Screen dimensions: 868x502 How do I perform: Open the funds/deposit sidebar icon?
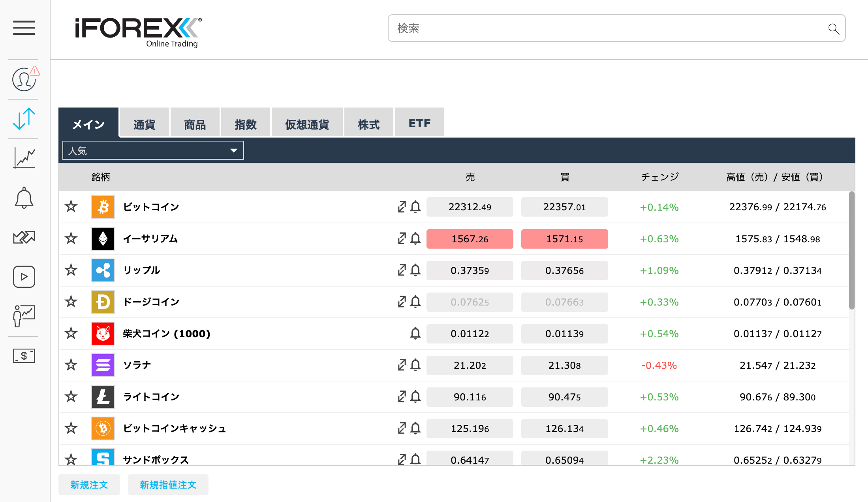coord(24,356)
